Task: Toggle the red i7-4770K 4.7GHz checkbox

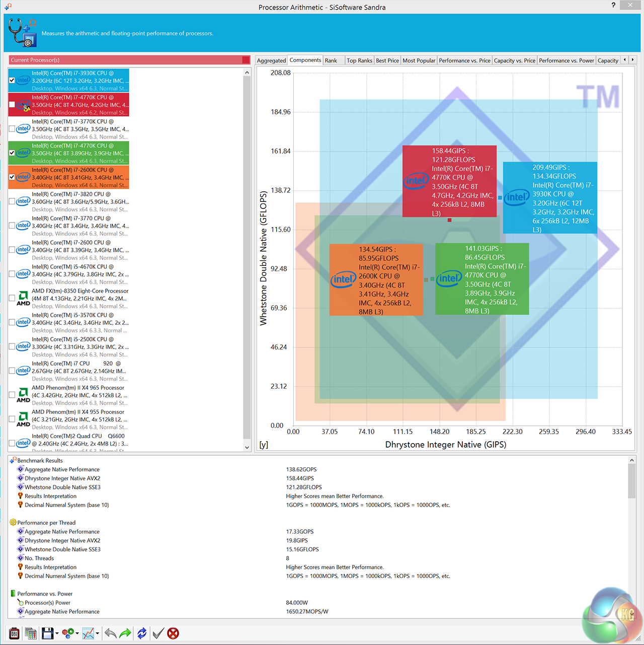Action: coord(12,105)
